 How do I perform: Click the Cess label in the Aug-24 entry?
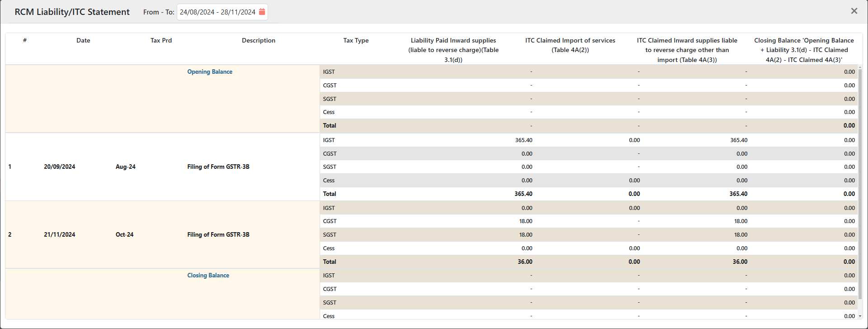tap(329, 180)
